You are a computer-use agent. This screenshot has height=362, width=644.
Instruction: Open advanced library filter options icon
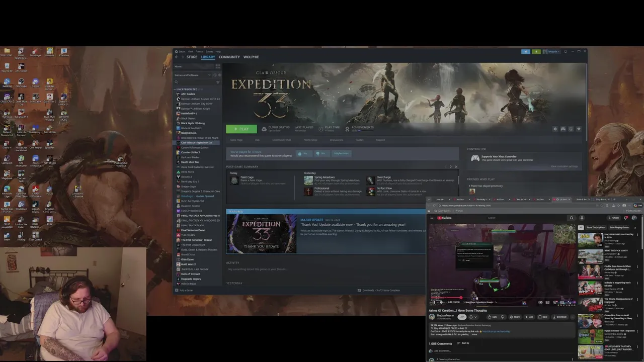click(218, 82)
